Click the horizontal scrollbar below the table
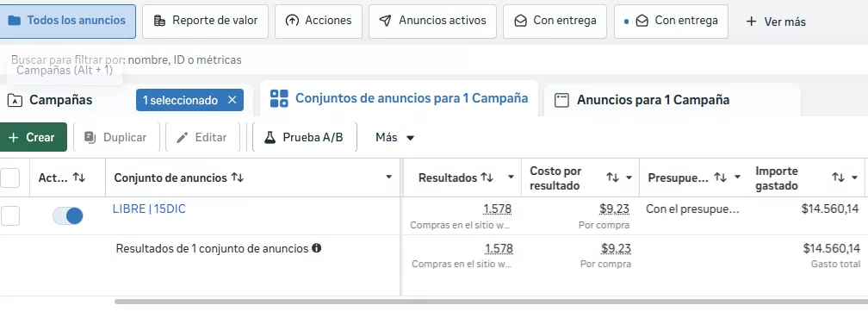This screenshot has width=868, height=324. [491, 302]
